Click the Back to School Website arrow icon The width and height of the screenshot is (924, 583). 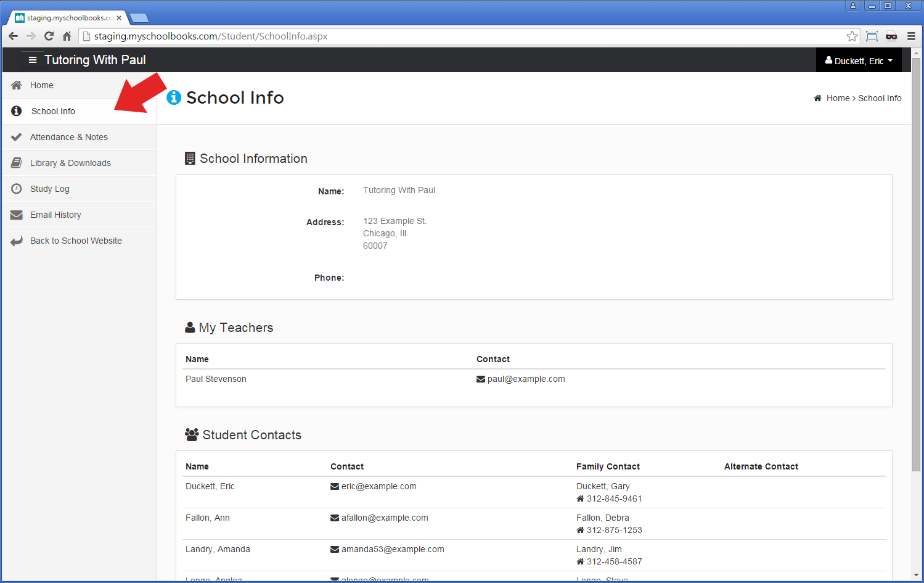click(17, 241)
